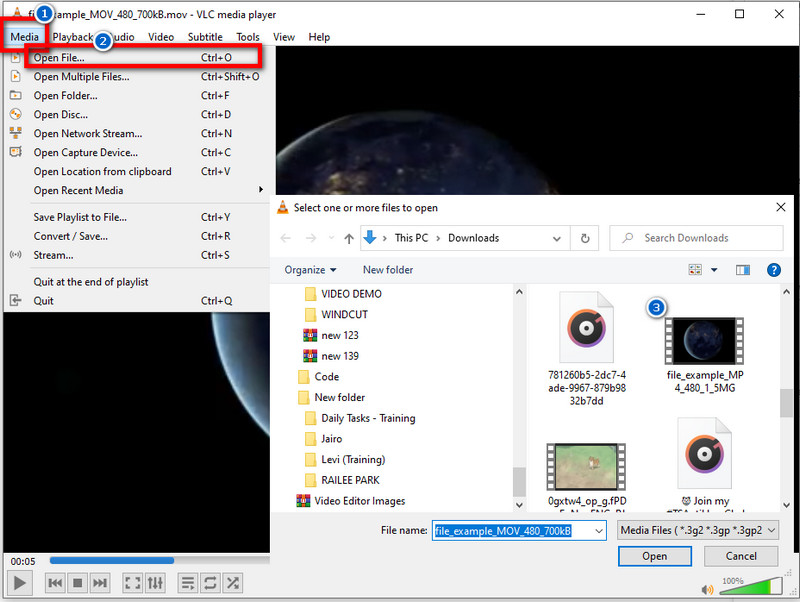
Task: Click Up one level arrow
Action: [349, 238]
